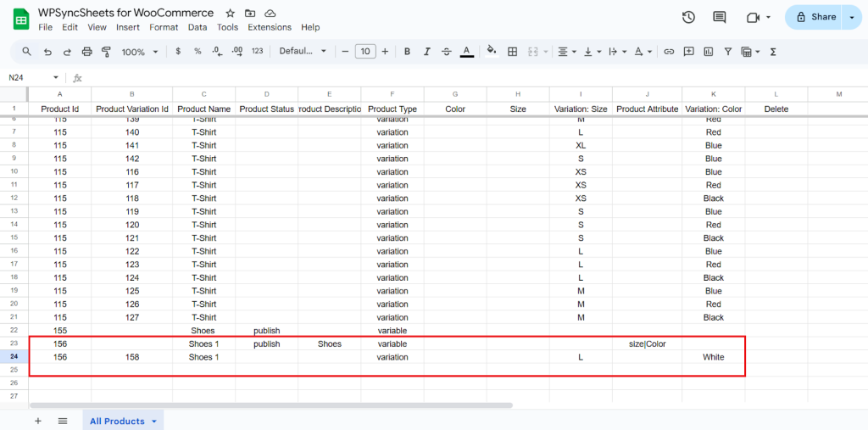Image resolution: width=868 pixels, height=430 pixels.
Task: Click the Share button
Action: click(x=814, y=17)
